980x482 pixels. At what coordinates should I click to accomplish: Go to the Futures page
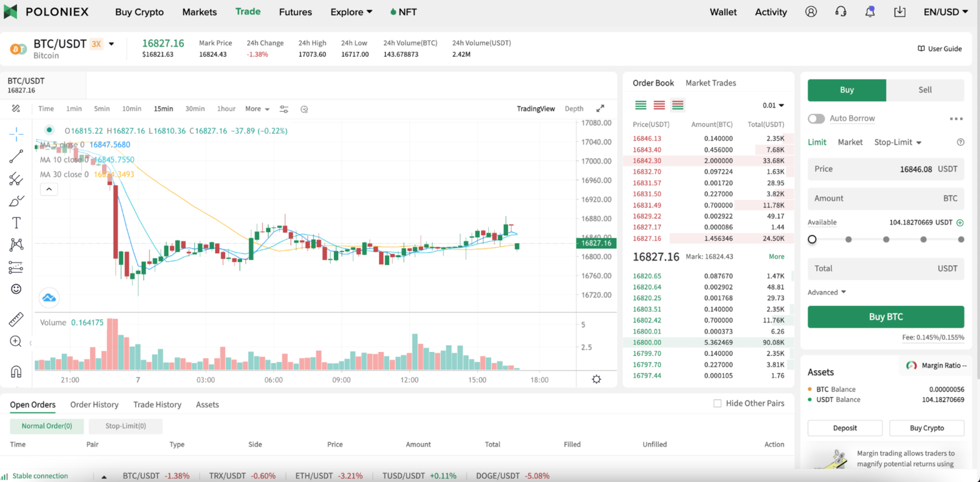(x=296, y=12)
